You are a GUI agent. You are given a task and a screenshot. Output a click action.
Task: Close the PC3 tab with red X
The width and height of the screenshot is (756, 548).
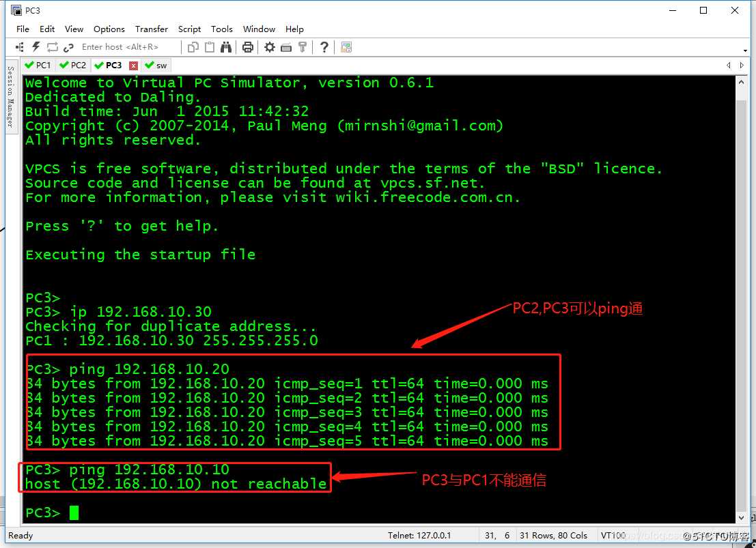pyautogui.click(x=134, y=66)
